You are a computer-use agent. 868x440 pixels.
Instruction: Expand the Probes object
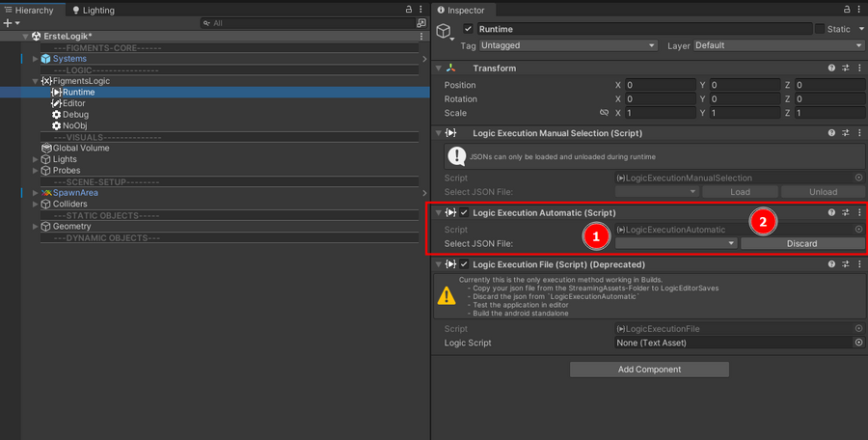tap(36, 170)
